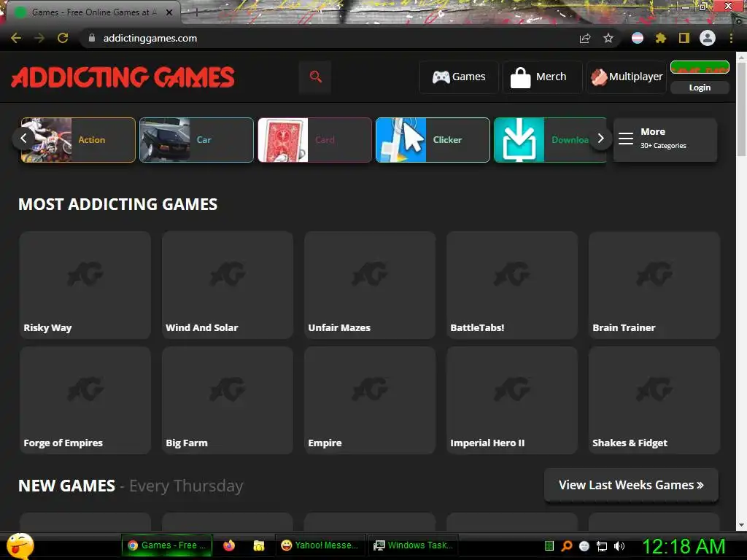The height and width of the screenshot is (560, 747).
Task: Open More 30+ Categories menu
Action: (x=665, y=140)
